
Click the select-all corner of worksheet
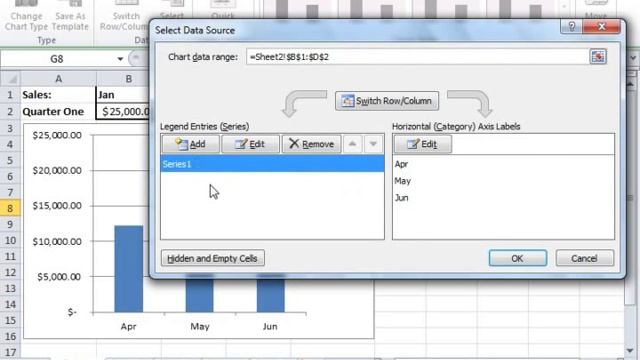(x=11, y=79)
